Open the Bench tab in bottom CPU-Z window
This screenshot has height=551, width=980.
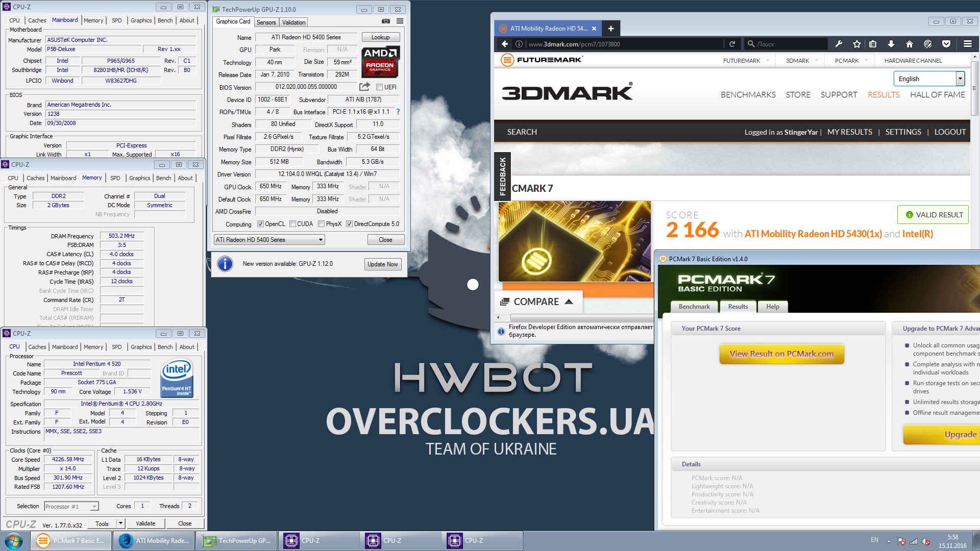(x=165, y=347)
